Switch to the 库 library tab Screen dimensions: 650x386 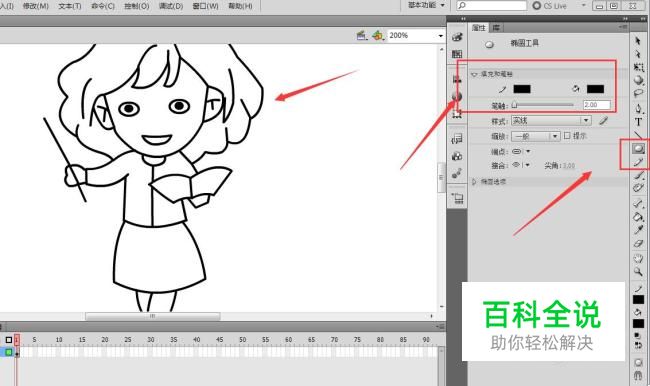[x=496, y=28]
